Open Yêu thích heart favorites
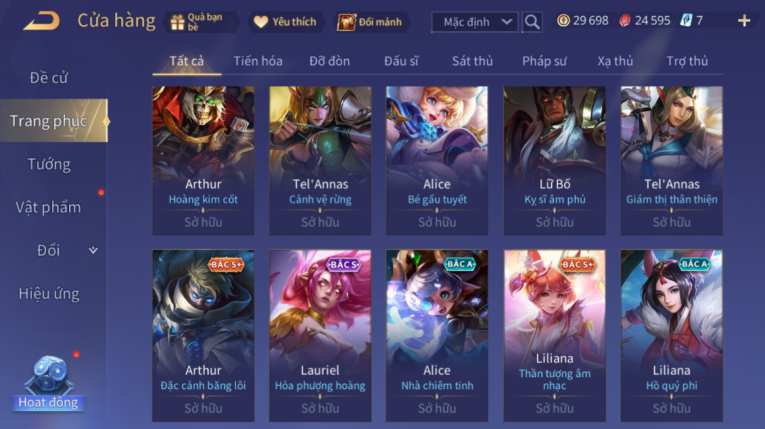The height and width of the screenshot is (429, 765). 261,22
